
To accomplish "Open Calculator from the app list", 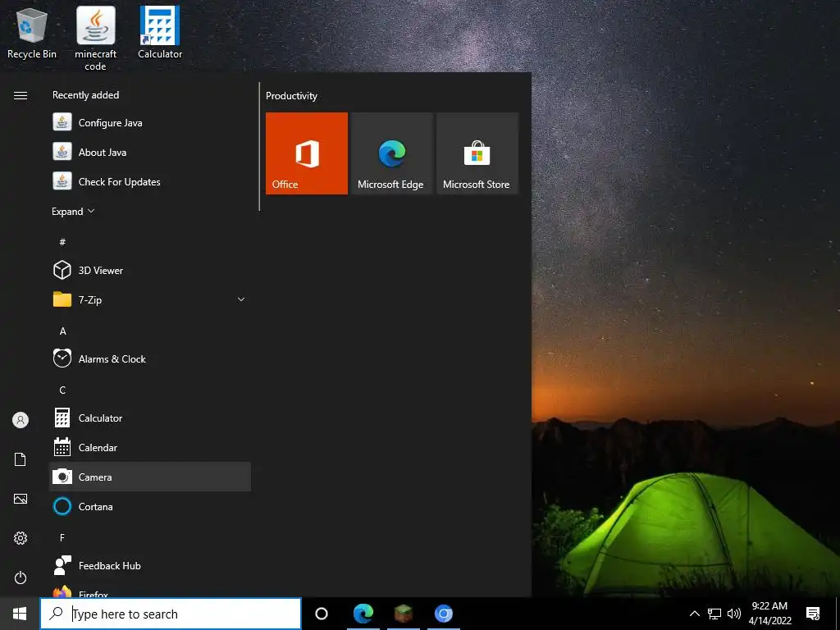I will pos(149,418).
